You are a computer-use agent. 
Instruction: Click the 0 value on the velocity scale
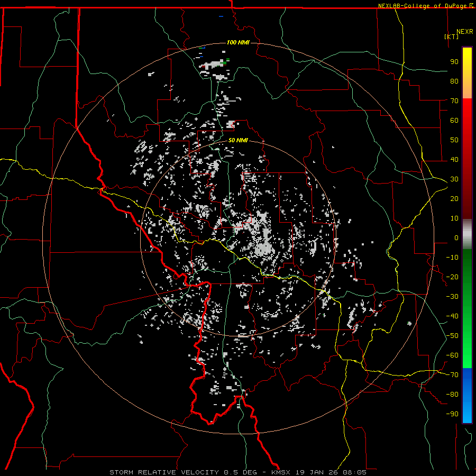pyautogui.click(x=456, y=238)
